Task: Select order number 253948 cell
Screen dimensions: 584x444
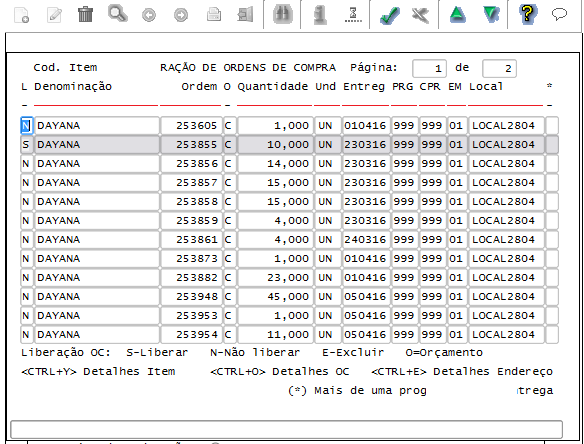Action: tap(191, 296)
